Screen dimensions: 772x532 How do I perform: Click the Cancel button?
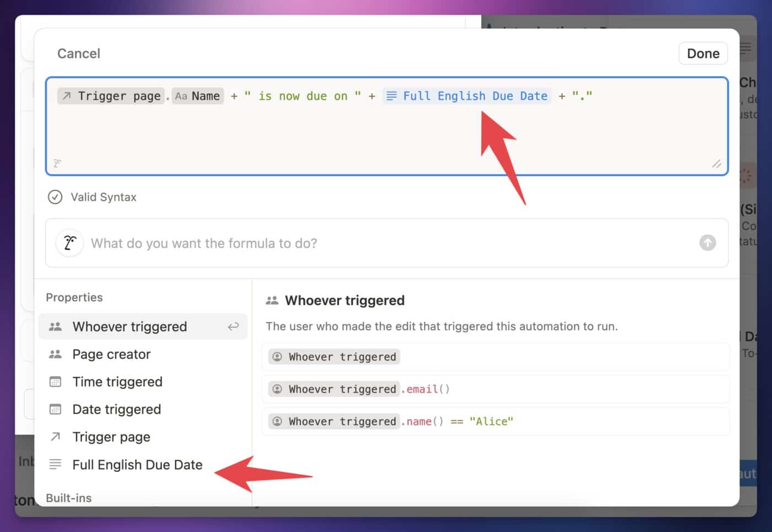click(x=78, y=53)
